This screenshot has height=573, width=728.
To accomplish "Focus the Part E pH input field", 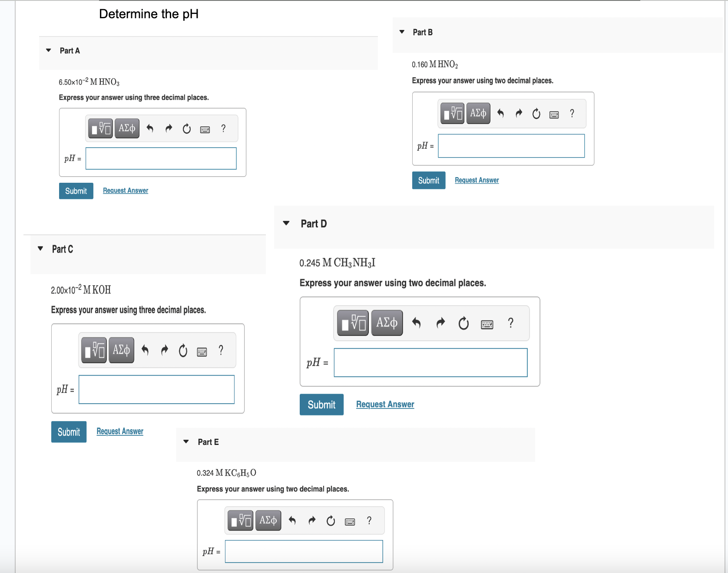I will coord(304,551).
